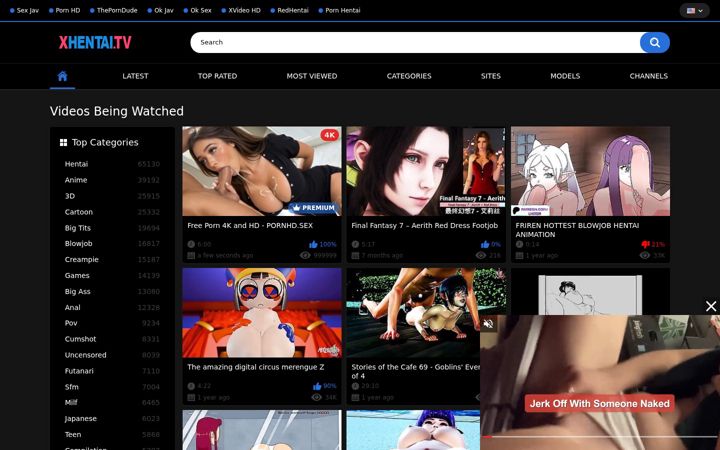This screenshot has height=450, width=720.
Task: Click the thumbs-up icon showing 90%
Action: click(317, 386)
